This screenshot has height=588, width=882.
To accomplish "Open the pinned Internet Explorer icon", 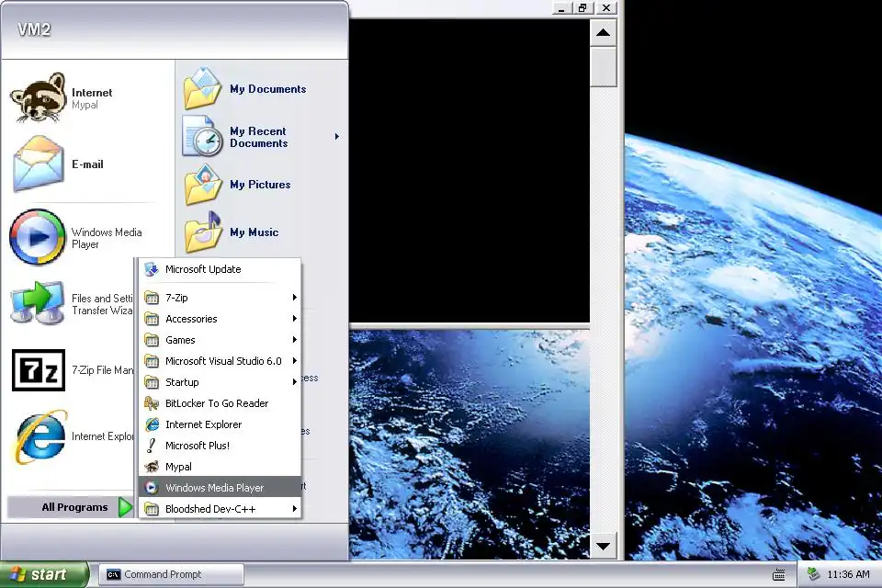I will coord(40,436).
